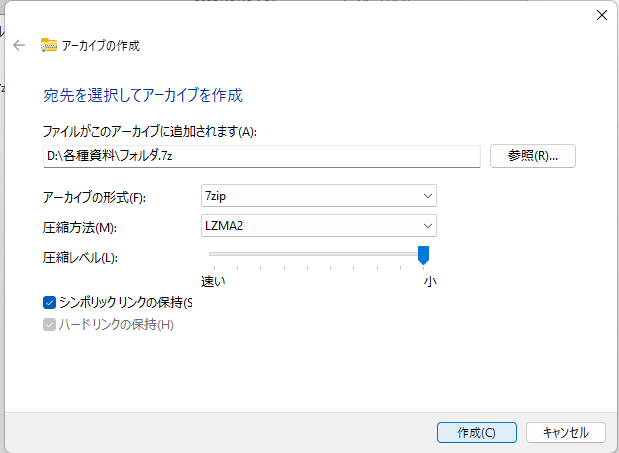Expand the 圧縮方法 LZMA2 dropdown
This screenshot has width=619, height=453.
(x=318, y=226)
